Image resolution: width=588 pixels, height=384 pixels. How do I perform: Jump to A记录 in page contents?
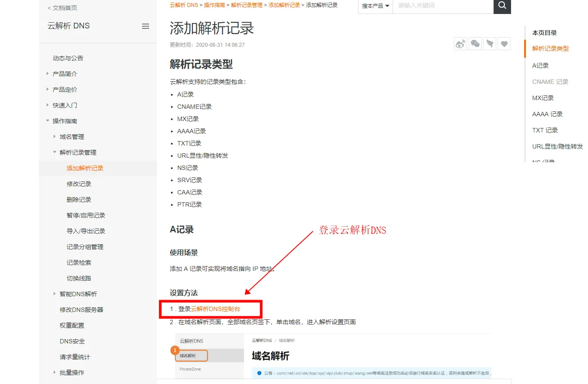point(540,66)
